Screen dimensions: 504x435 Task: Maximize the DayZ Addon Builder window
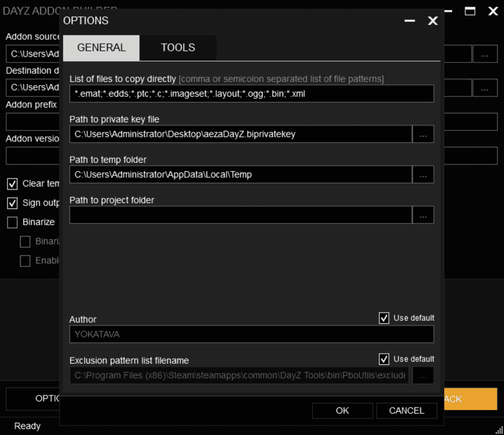click(x=470, y=11)
